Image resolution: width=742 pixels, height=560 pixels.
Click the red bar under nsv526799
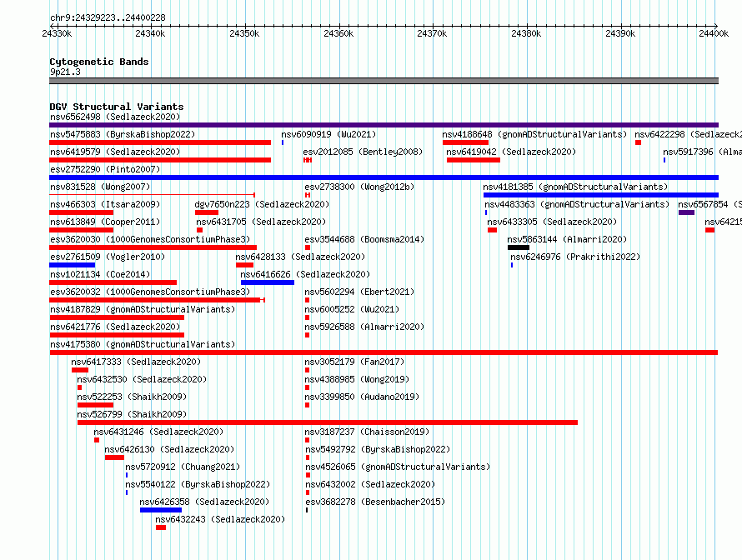tap(328, 422)
